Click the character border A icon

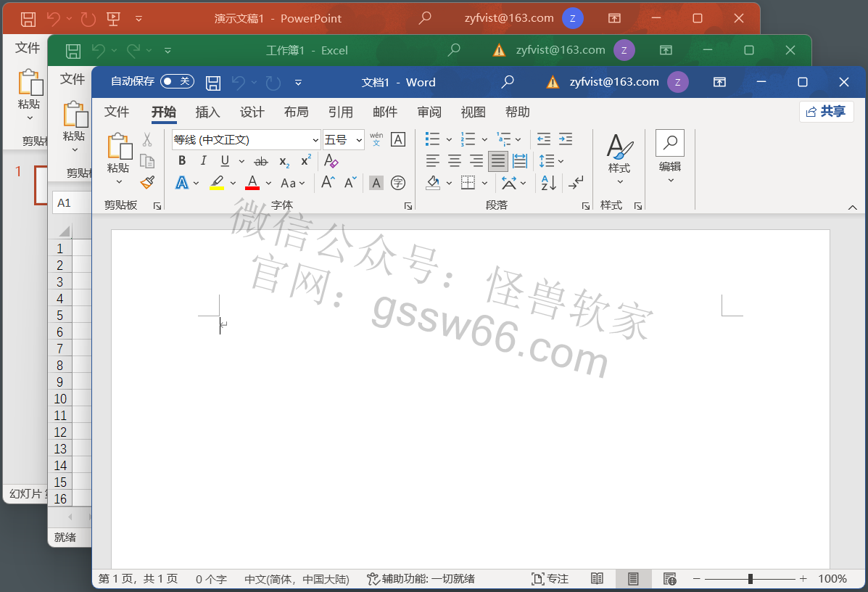398,139
